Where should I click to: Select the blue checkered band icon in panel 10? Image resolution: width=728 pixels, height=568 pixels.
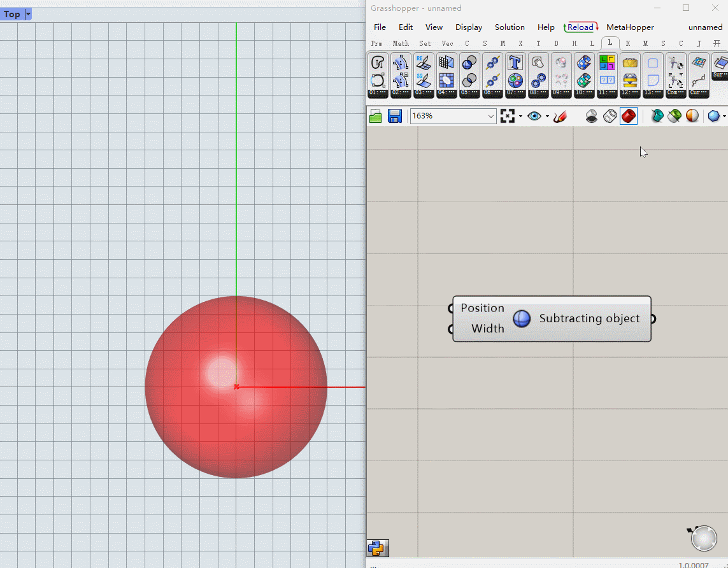click(x=583, y=62)
